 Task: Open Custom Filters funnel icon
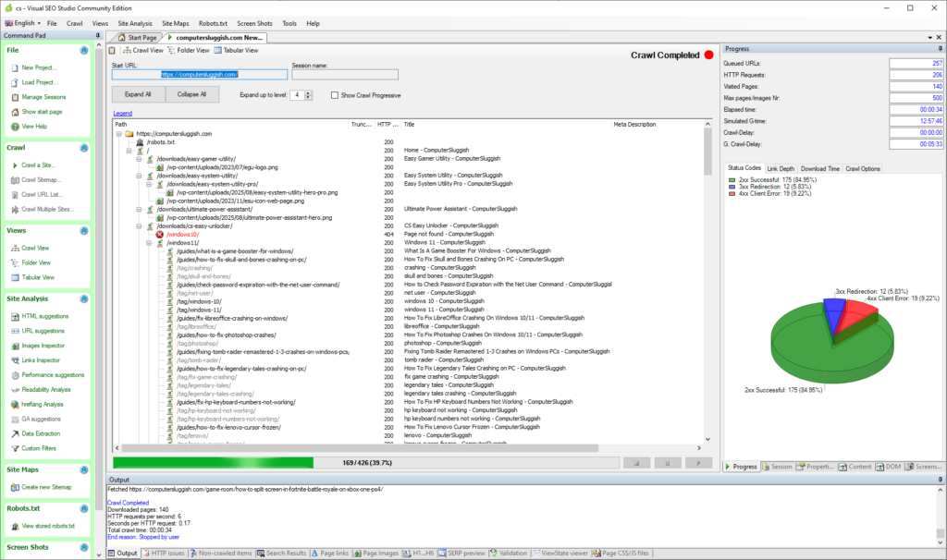(x=15, y=448)
